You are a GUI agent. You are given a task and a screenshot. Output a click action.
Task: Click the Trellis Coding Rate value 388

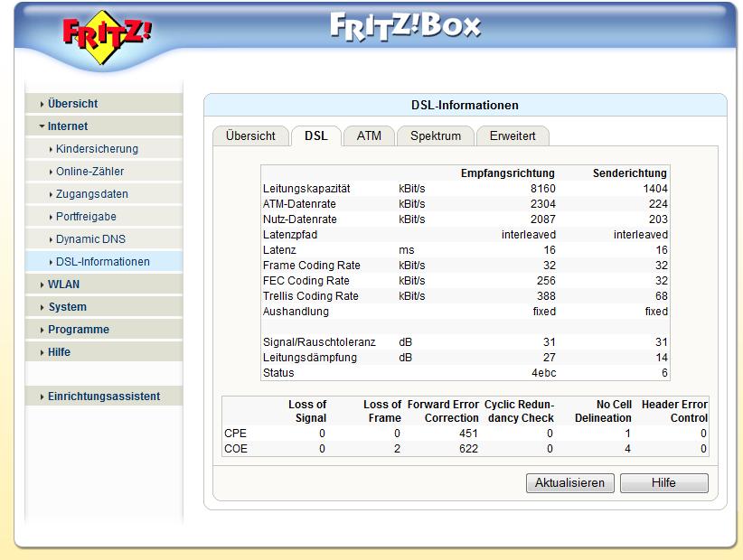(x=546, y=296)
